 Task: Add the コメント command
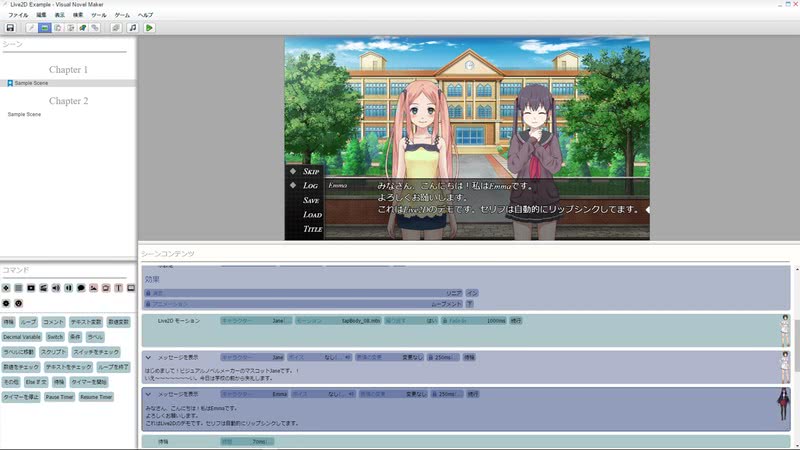(x=53, y=322)
